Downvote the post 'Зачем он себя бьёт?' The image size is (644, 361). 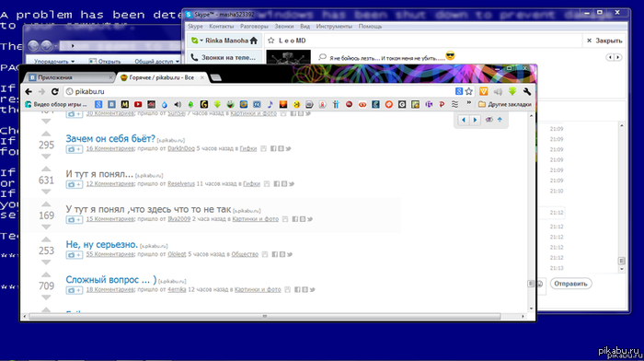tap(46, 157)
